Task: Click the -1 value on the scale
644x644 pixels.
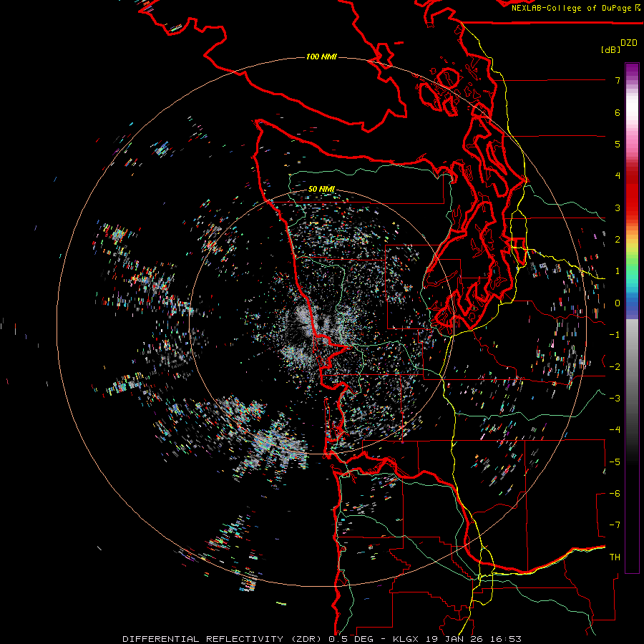Action: pyautogui.click(x=615, y=335)
